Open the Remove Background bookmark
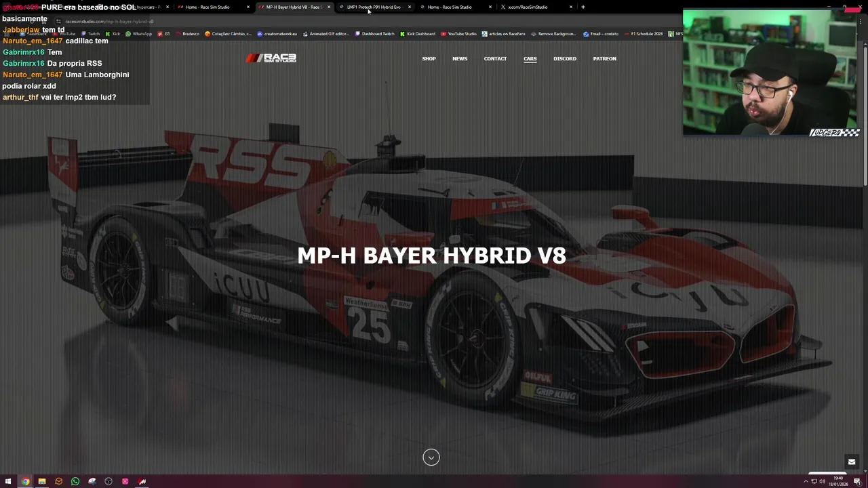 554,34
